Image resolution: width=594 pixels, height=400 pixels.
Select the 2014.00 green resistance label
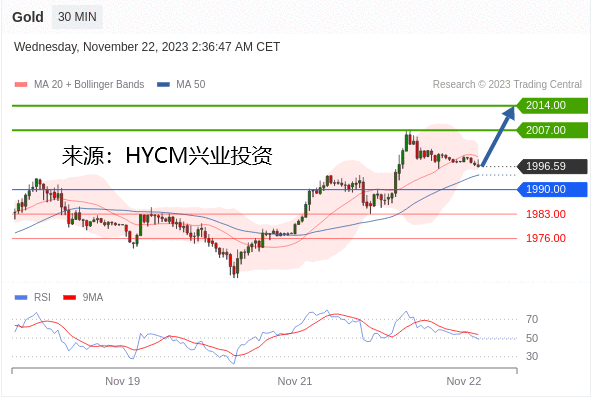[552, 105]
